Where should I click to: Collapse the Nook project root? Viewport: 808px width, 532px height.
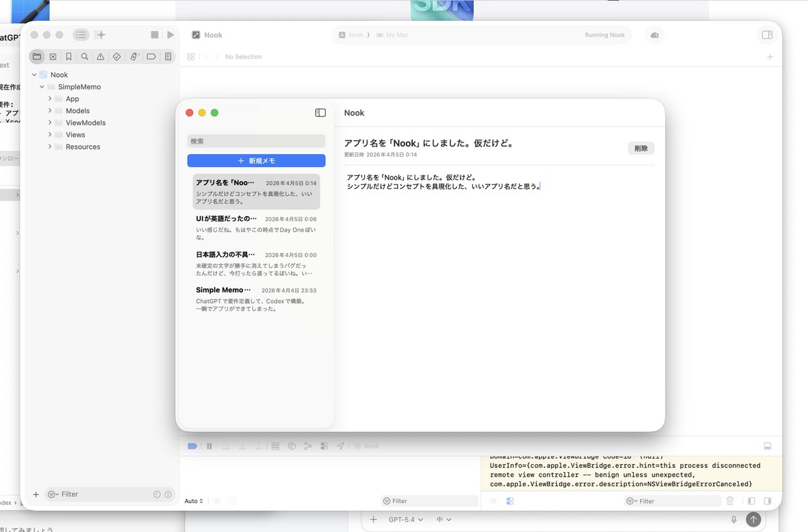tap(34, 75)
